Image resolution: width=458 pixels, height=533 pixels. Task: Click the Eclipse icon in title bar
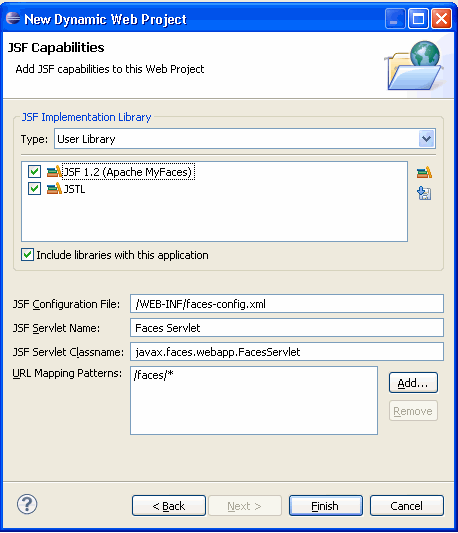click(13, 18)
